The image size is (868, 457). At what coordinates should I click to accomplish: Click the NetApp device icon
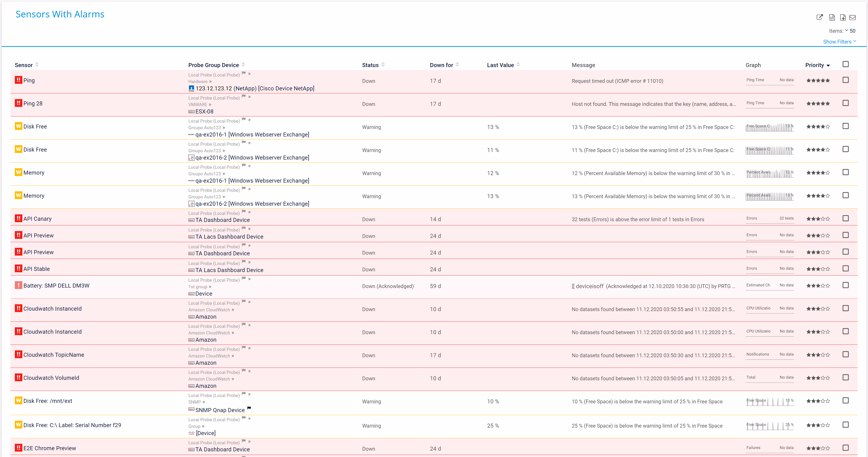[191, 88]
